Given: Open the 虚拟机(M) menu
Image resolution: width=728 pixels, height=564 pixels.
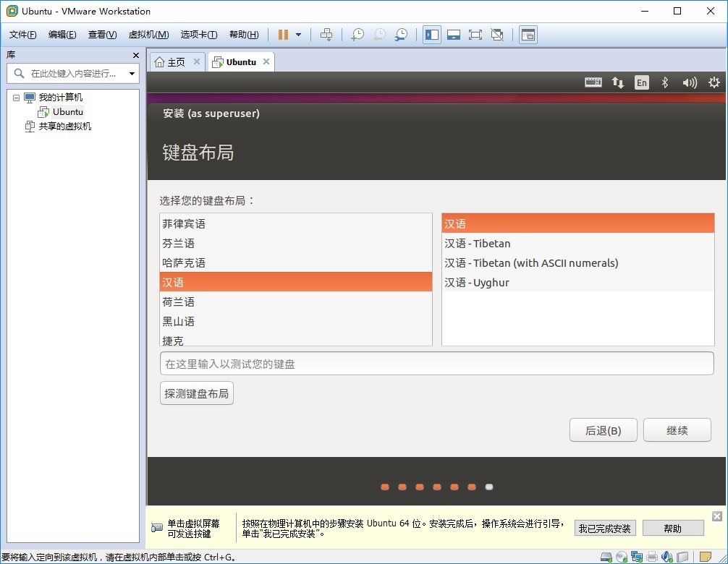Looking at the screenshot, I should 148,35.
